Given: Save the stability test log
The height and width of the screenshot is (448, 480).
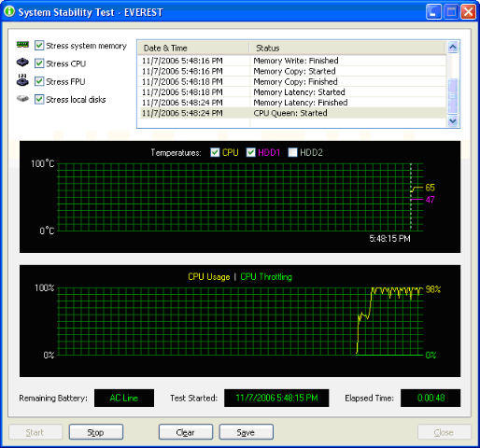Looking at the screenshot, I should (x=247, y=432).
